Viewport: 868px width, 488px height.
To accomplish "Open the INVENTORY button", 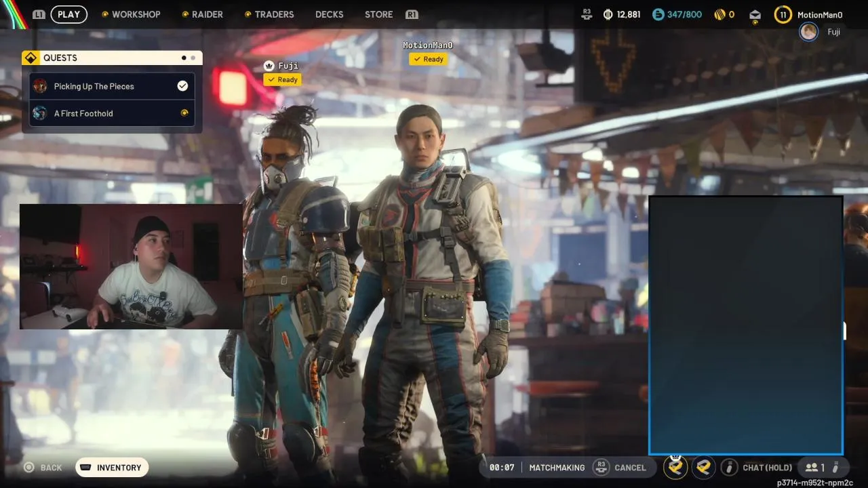I will pos(113,468).
